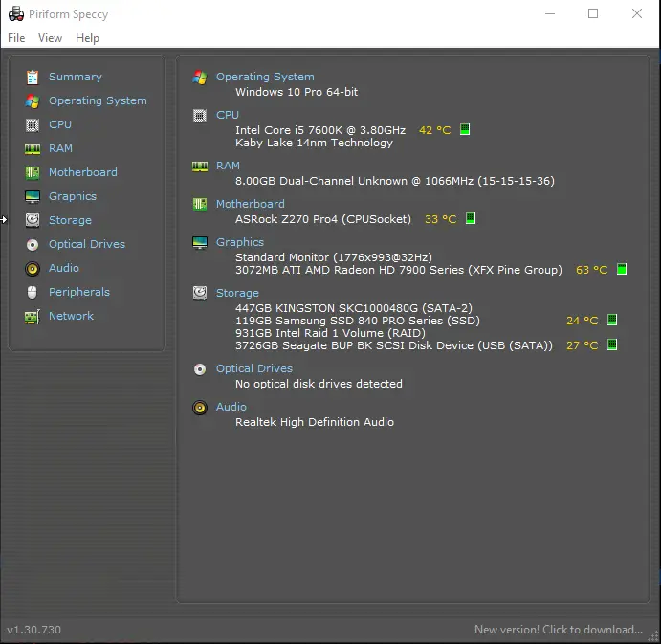Select Operating System in the sidebar
The height and width of the screenshot is (644, 661).
click(98, 100)
